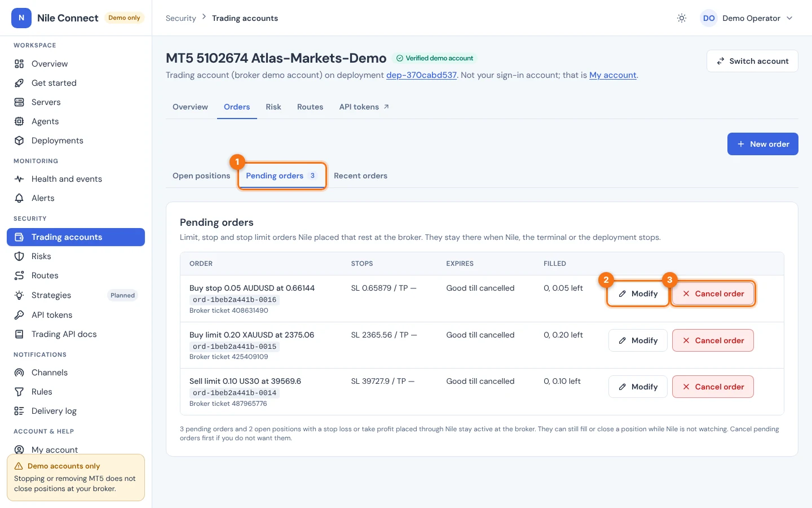Open Trading accounts in the sidebar
812x508 pixels.
pyautogui.click(x=76, y=237)
